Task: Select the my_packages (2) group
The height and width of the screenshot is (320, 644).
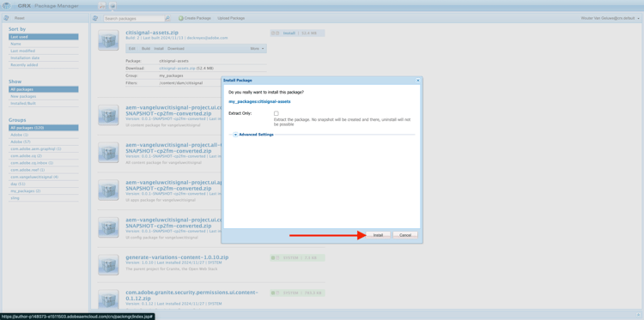Action: coord(44,191)
